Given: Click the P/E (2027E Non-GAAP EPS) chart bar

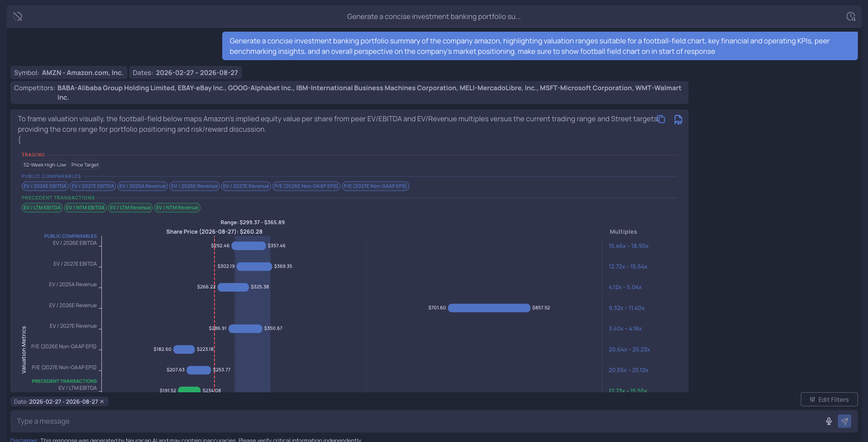Looking at the screenshot, I should (x=199, y=370).
